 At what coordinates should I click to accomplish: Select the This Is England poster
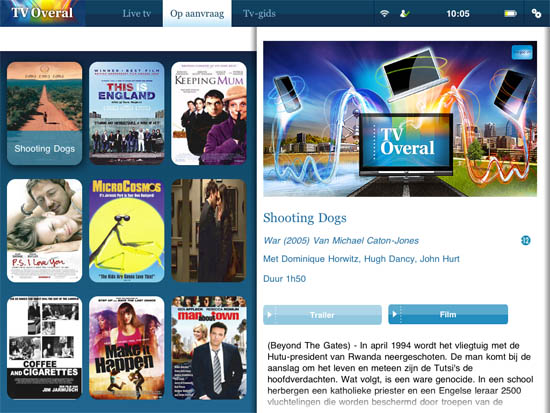[127, 113]
